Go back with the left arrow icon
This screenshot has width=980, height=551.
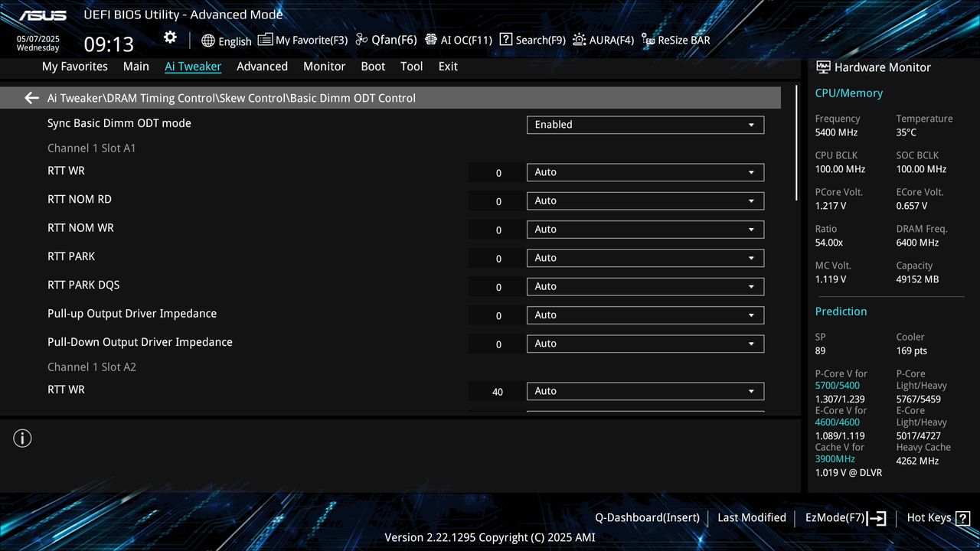(31, 98)
